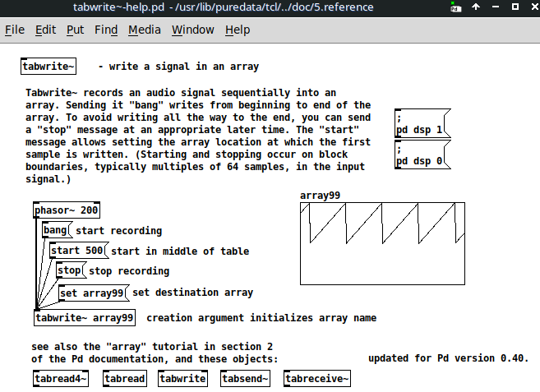Click the 'pd dsp 0' message box
The height and width of the screenshot is (392, 540).
point(422,154)
